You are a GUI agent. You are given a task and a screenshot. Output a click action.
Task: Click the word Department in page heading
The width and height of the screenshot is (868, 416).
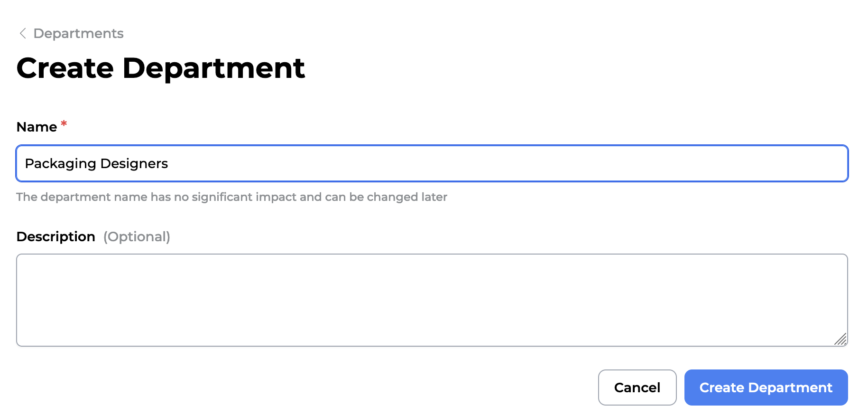[x=213, y=68]
